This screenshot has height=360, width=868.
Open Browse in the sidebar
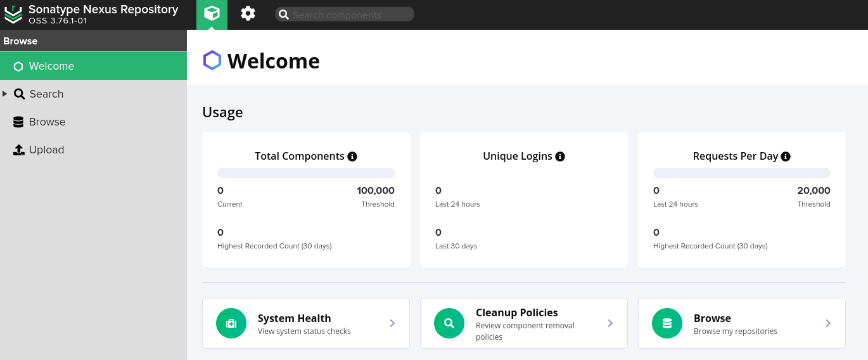pyautogui.click(x=93, y=122)
